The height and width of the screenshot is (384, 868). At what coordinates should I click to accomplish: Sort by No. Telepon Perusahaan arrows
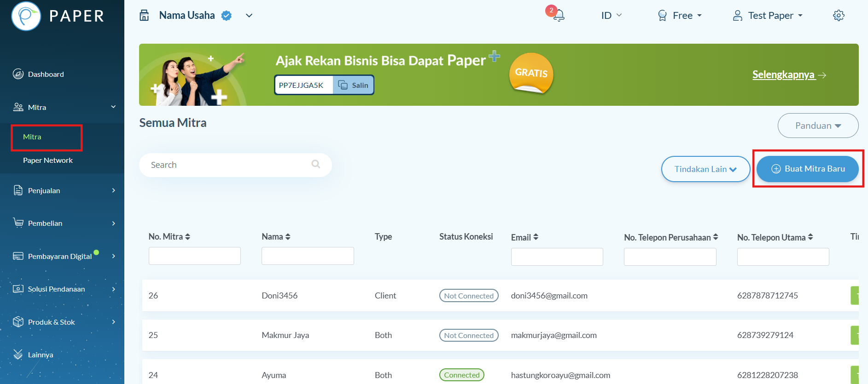pos(716,237)
